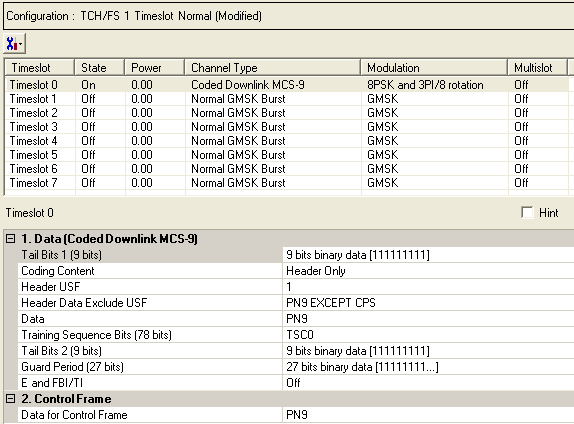Select the Timeslot 3 row
This screenshot has height=424, width=574.
[287, 127]
